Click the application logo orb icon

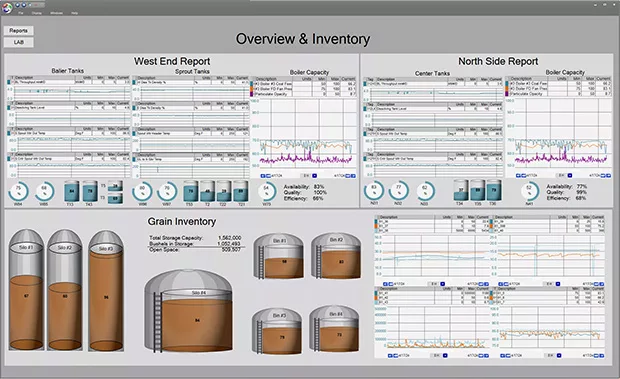click(x=7, y=8)
